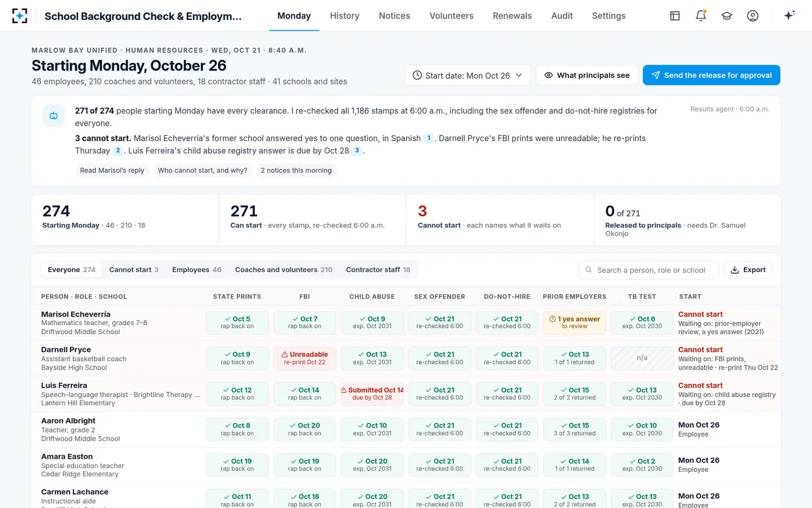Show Contractor staff 18
Viewport: 812px width, 508px height.
tap(378, 270)
